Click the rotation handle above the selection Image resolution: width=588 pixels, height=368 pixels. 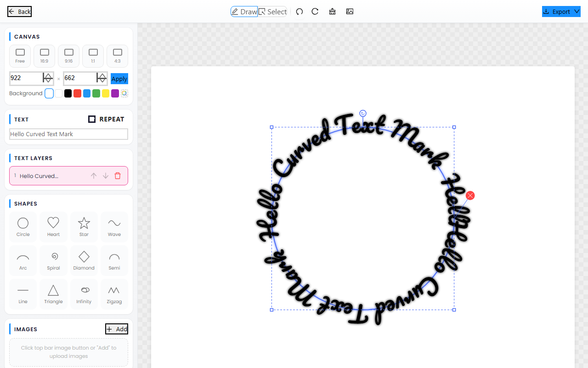(363, 114)
